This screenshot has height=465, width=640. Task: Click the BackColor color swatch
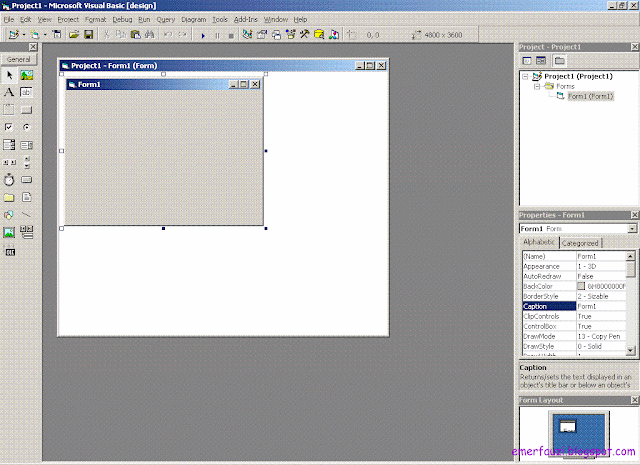tap(581, 286)
